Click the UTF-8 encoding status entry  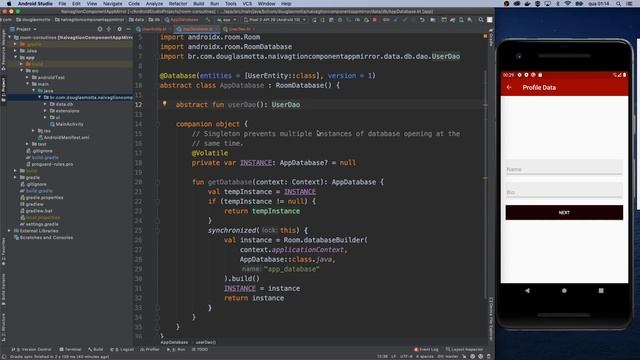[x=406, y=356]
